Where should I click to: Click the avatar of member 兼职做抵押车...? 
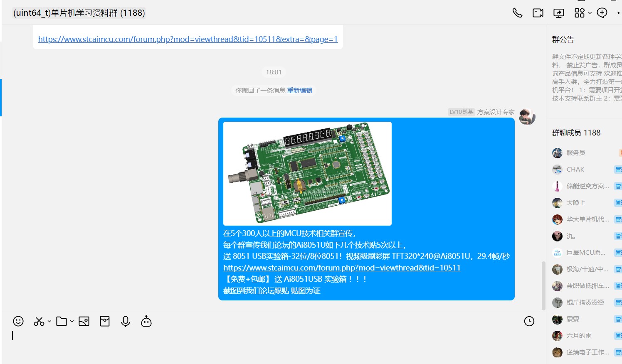(x=558, y=286)
